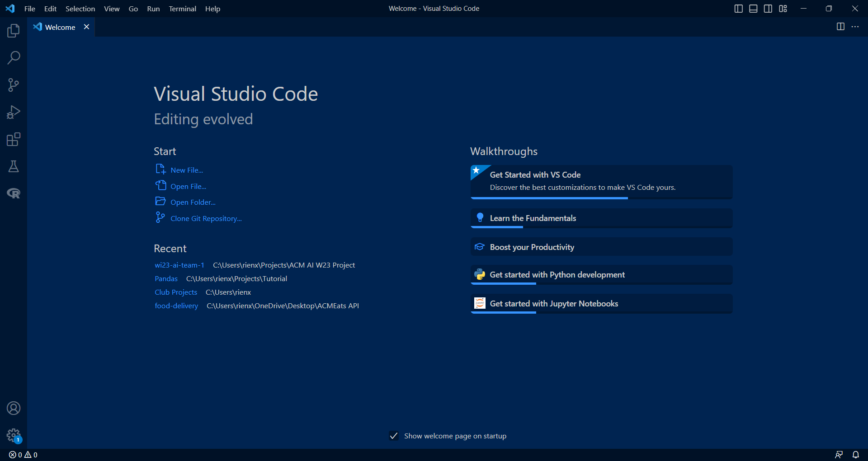The height and width of the screenshot is (461, 868).
Task: Open the editor More Actions ellipsis
Action: 855,27
